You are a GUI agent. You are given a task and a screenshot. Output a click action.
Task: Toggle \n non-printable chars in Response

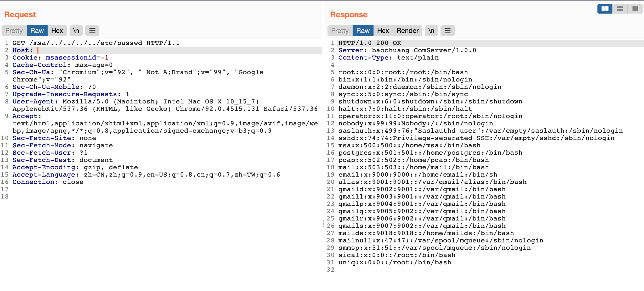[x=431, y=31]
